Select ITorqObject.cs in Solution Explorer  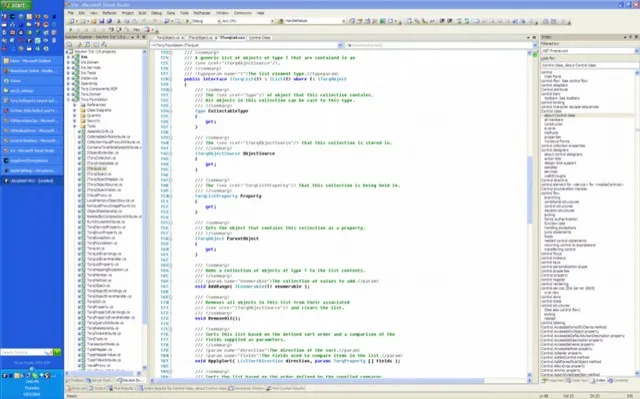[98, 174]
